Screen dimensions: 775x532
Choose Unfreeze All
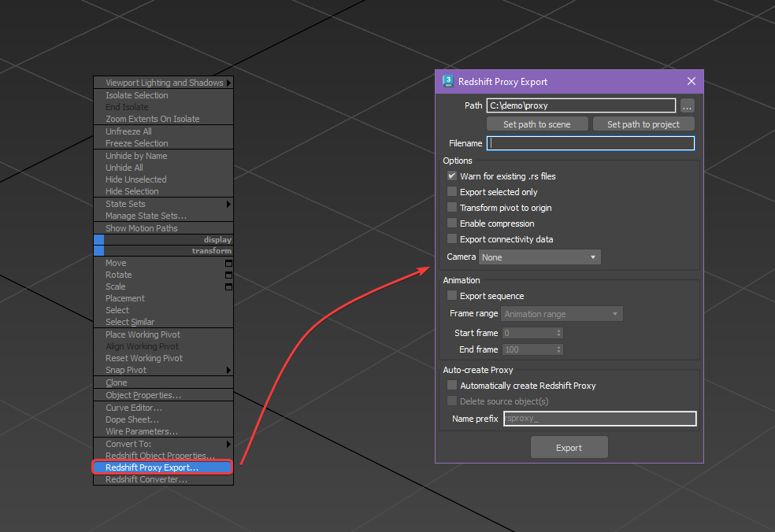click(x=163, y=131)
